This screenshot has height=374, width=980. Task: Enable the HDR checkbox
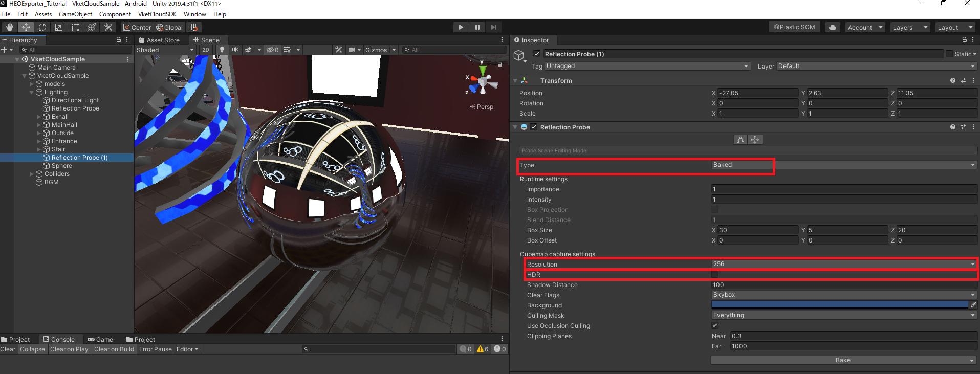point(715,275)
